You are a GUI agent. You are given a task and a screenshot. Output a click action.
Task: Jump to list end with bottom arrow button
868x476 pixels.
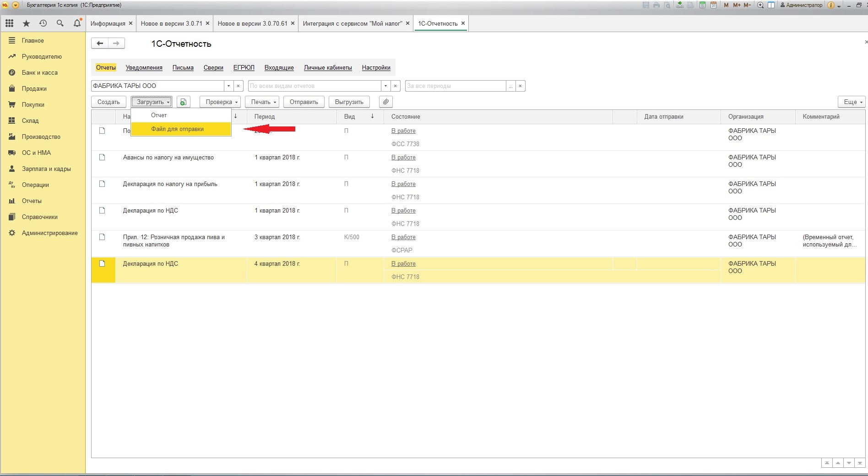[x=860, y=463]
